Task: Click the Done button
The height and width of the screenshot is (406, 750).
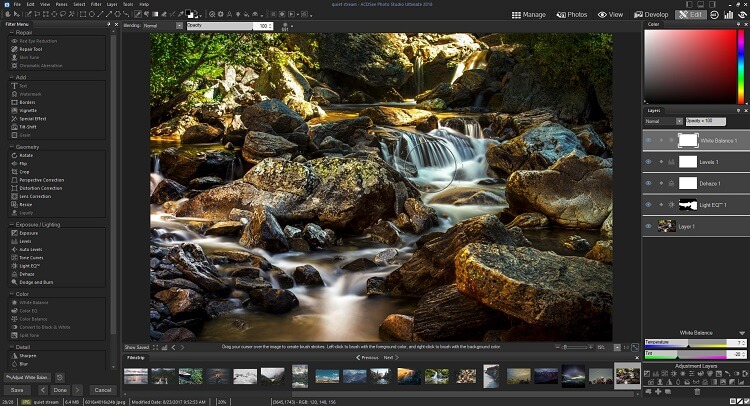Action: tap(60, 390)
